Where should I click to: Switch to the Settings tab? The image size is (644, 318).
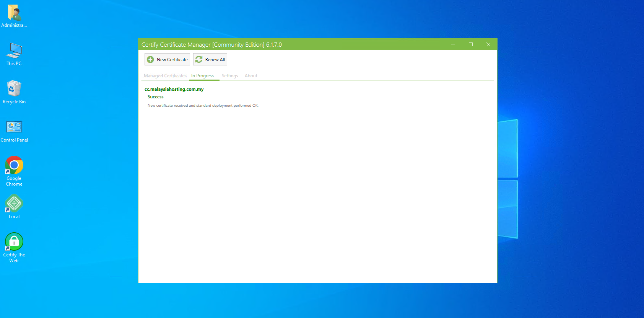click(230, 76)
